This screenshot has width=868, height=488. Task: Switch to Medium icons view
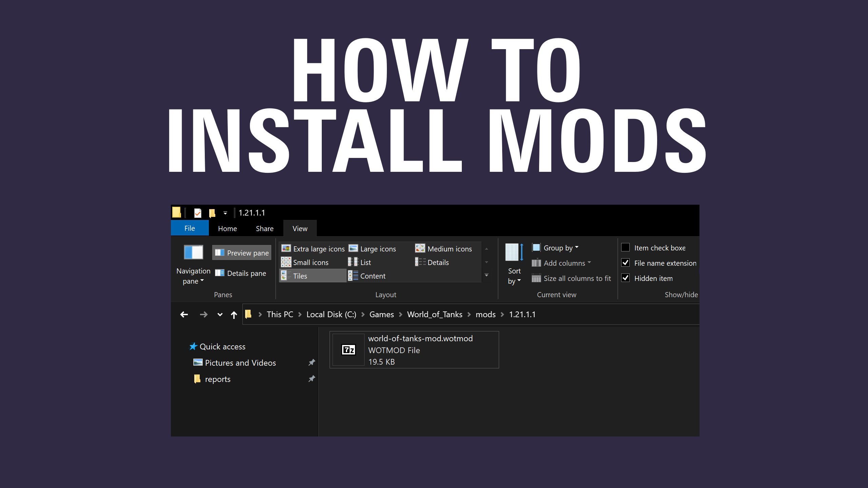pos(450,248)
